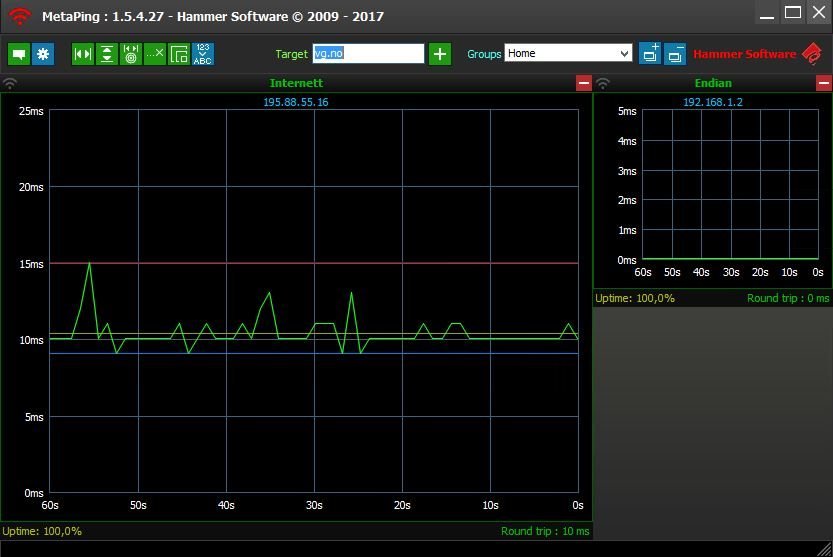Click the window resize grip at bottom corner
Screen dimensions: 833x557
coord(825,550)
